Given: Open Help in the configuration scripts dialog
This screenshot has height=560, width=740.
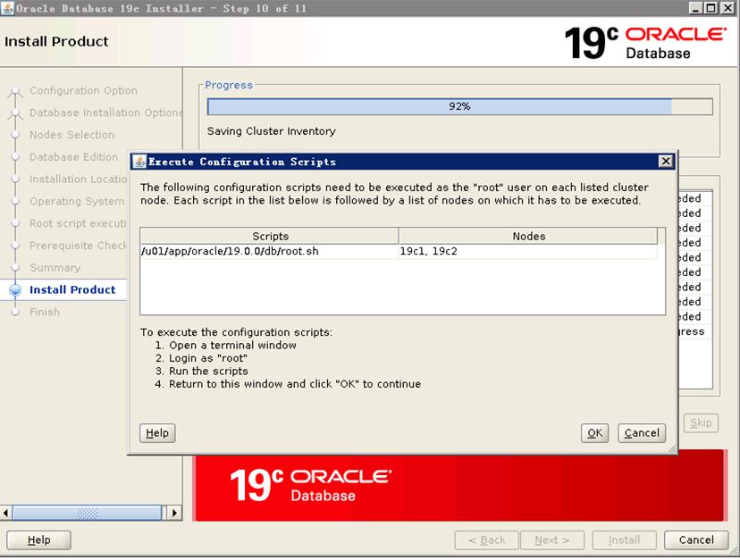Looking at the screenshot, I should point(157,432).
